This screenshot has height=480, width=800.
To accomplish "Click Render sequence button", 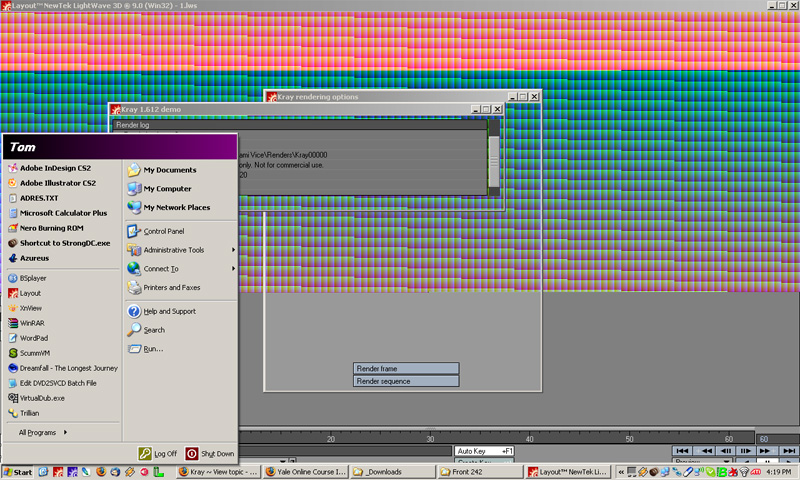I will coord(406,381).
